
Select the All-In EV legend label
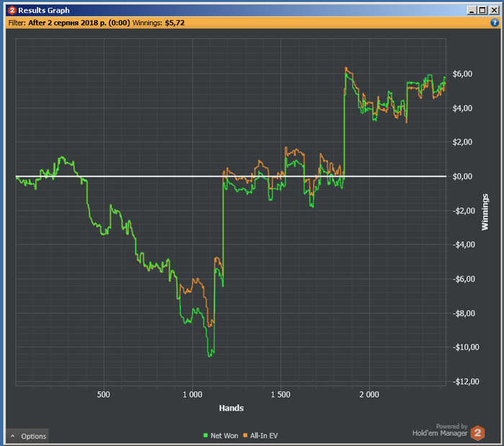tap(264, 436)
